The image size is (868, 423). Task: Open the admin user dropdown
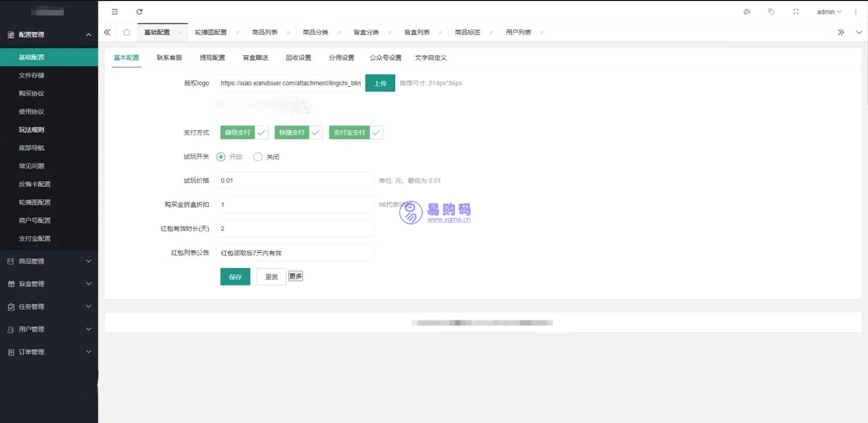(x=829, y=12)
